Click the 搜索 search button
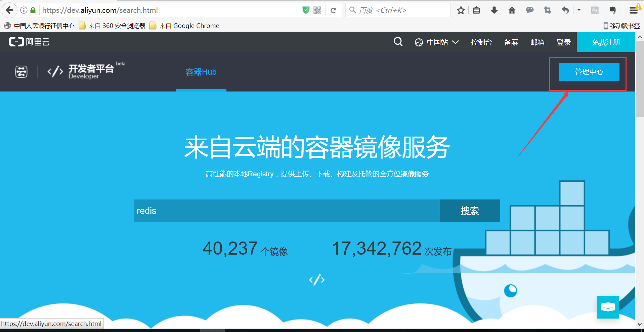 pyautogui.click(x=470, y=211)
